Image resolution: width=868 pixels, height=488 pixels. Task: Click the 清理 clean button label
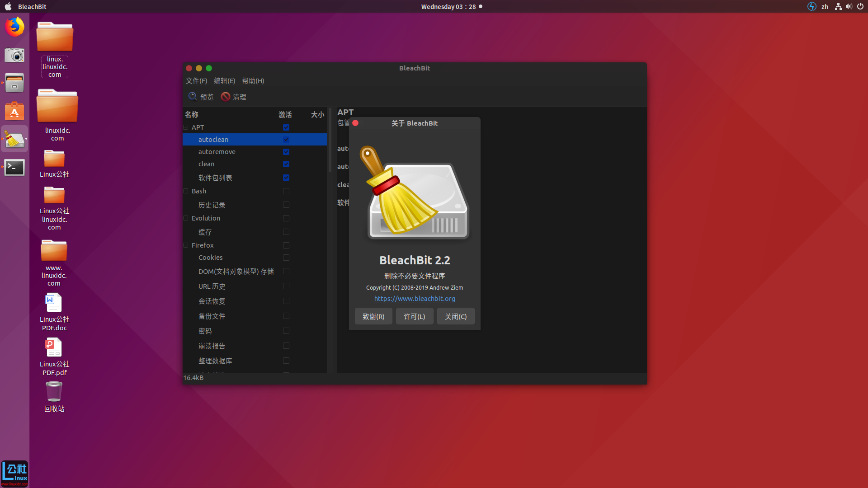239,97
